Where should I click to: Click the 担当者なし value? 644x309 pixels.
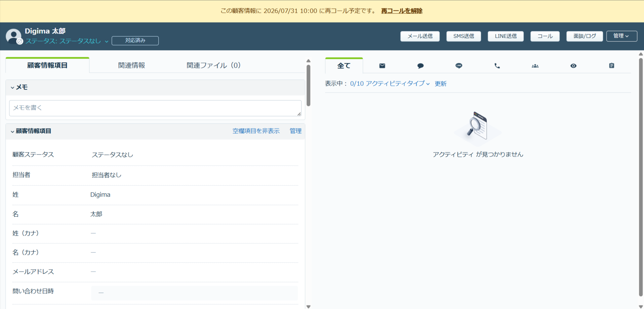tap(107, 175)
